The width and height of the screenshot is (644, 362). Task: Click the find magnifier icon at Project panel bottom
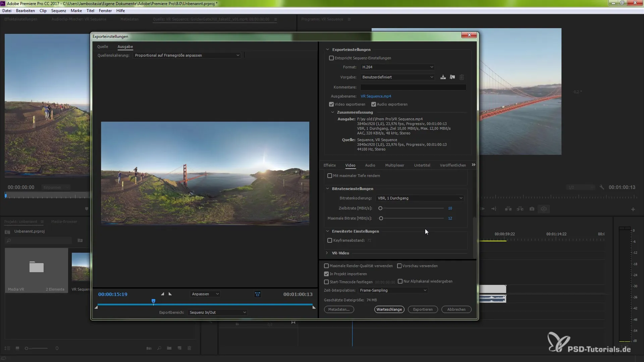click(159, 348)
